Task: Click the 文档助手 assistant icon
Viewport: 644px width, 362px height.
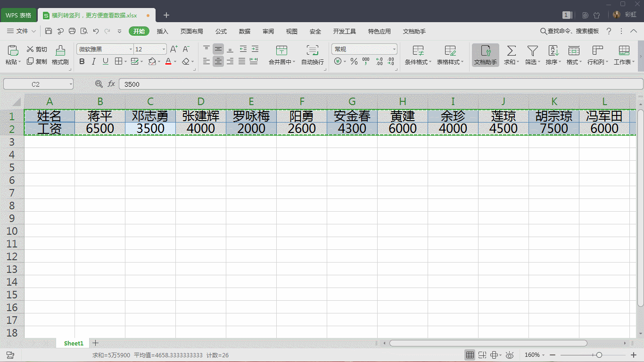Action: pyautogui.click(x=485, y=53)
